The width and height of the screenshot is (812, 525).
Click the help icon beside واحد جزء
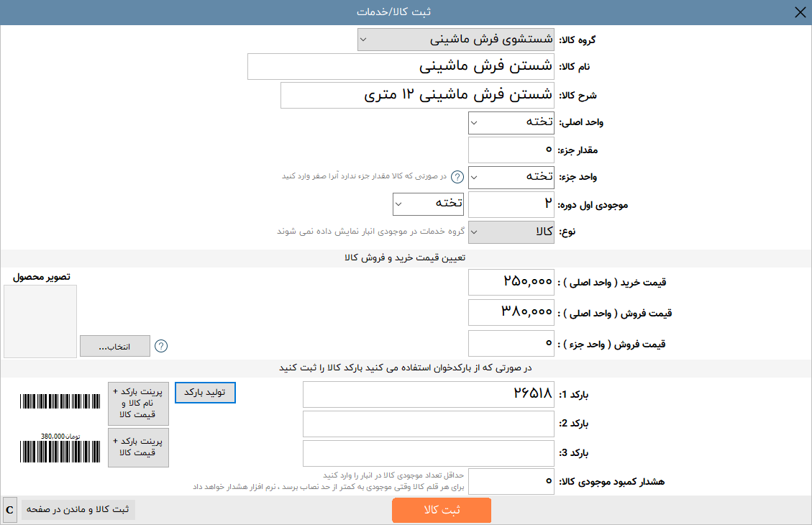pyautogui.click(x=457, y=177)
